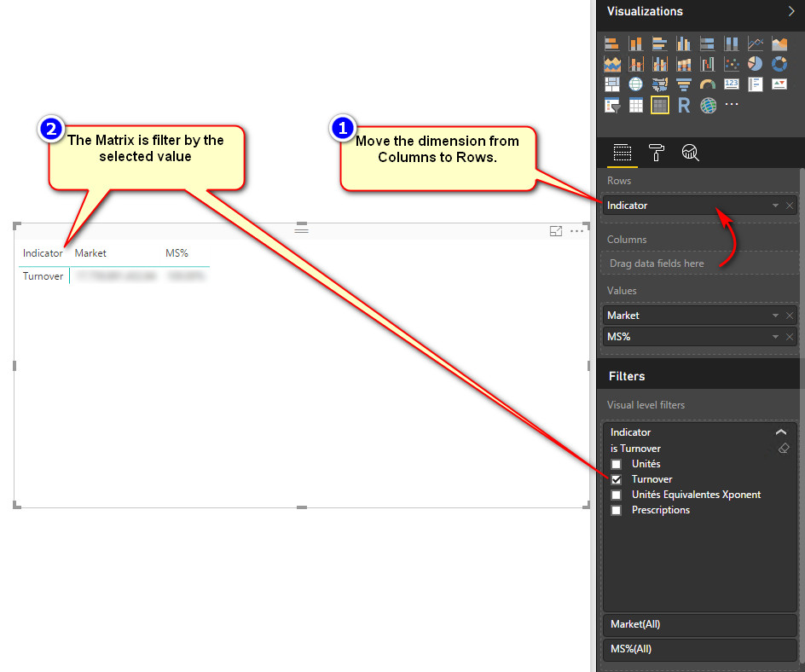805x672 pixels.
Task: Remove Indicator field from Rows
Action: 790,206
